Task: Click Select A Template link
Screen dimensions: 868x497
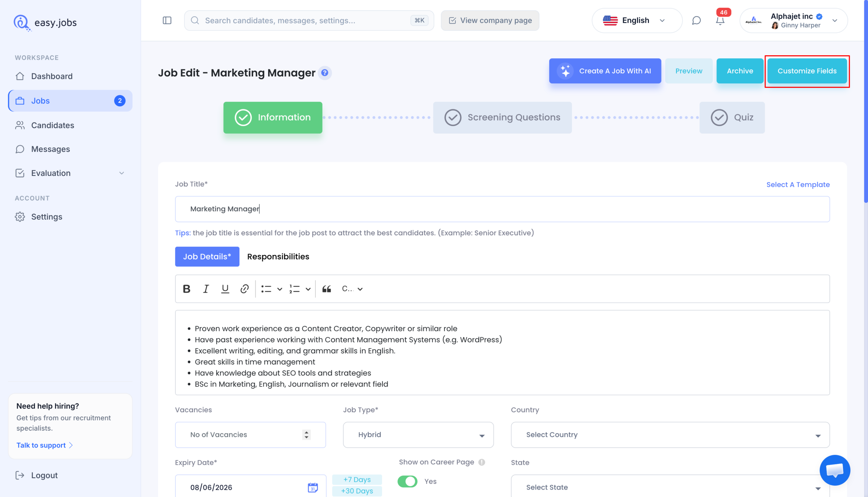Action: pyautogui.click(x=798, y=185)
